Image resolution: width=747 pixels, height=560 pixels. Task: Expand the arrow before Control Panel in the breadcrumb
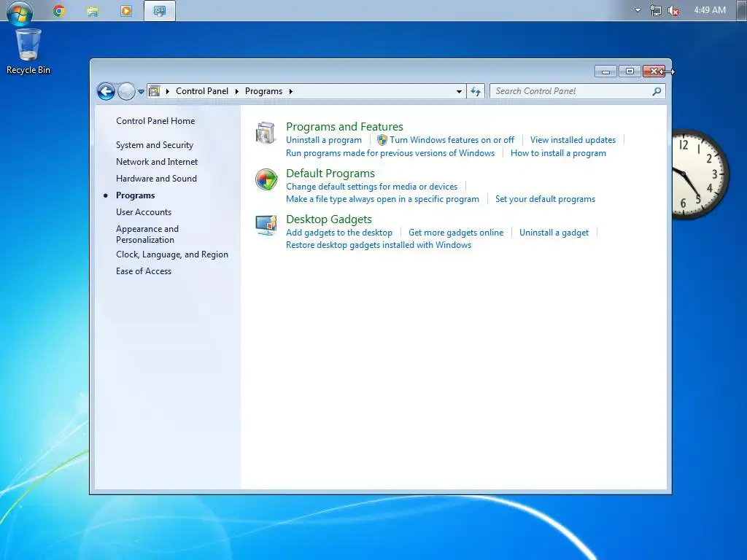[168, 91]
